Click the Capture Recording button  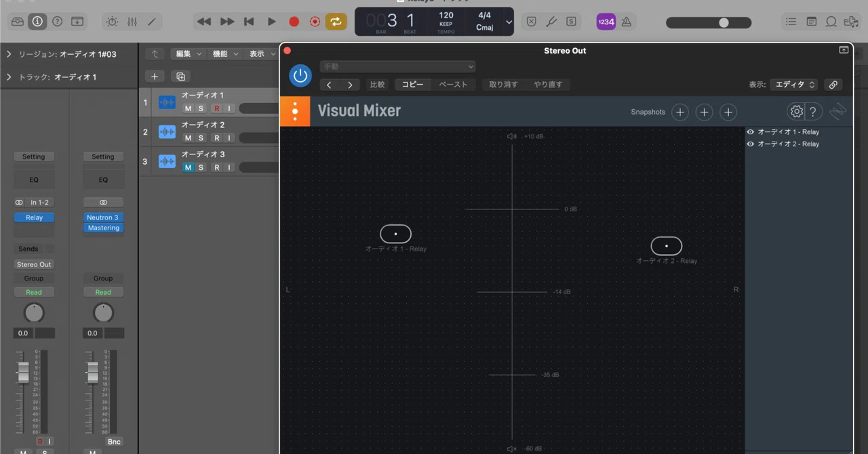click(x=315, y=22)
